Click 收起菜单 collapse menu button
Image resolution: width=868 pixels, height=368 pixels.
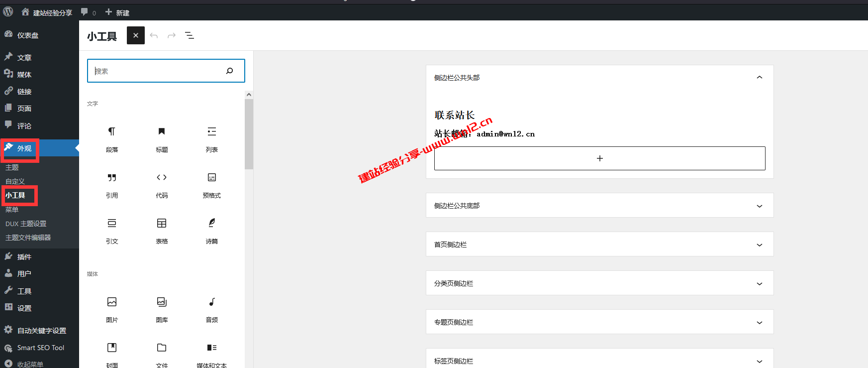[x=39, y=364]
